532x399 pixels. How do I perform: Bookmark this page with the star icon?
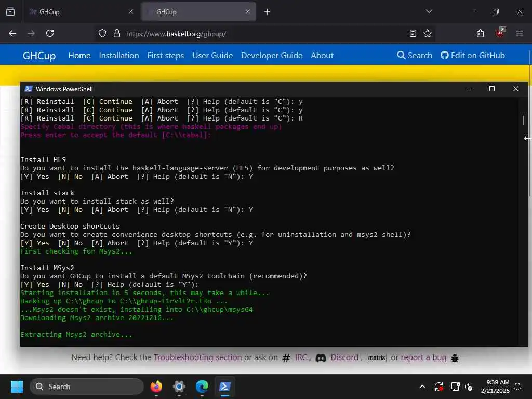(428, 33)
